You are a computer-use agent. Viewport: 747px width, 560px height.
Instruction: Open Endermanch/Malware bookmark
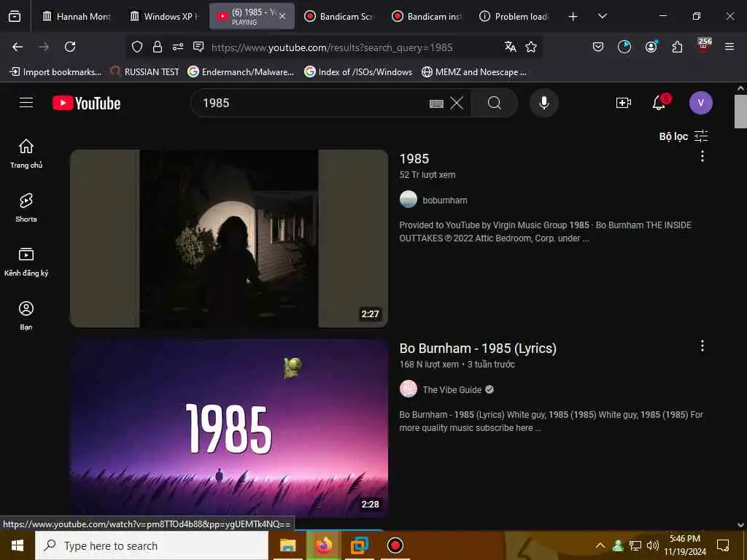click(x=241, y=72)
